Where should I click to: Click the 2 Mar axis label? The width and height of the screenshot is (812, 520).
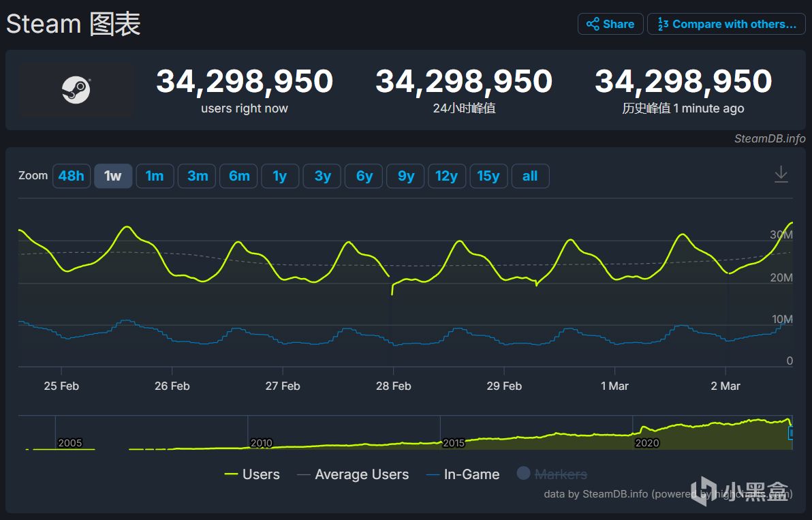725,386
